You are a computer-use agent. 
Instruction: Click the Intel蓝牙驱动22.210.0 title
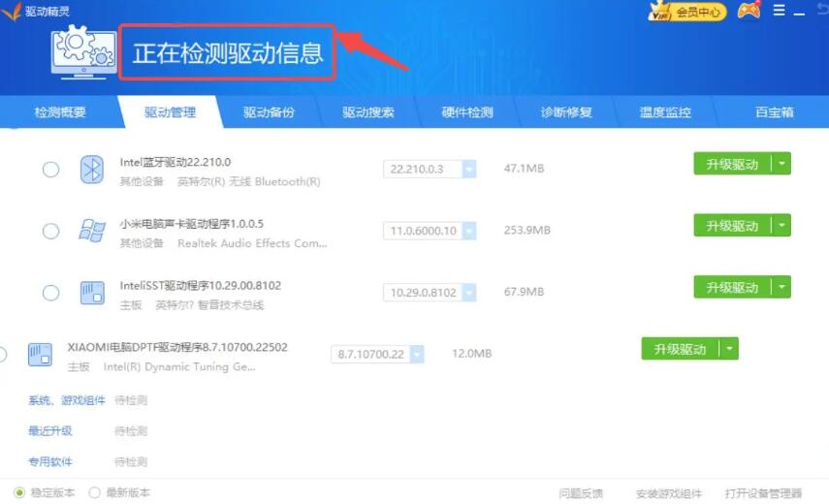tap(175, 162)
